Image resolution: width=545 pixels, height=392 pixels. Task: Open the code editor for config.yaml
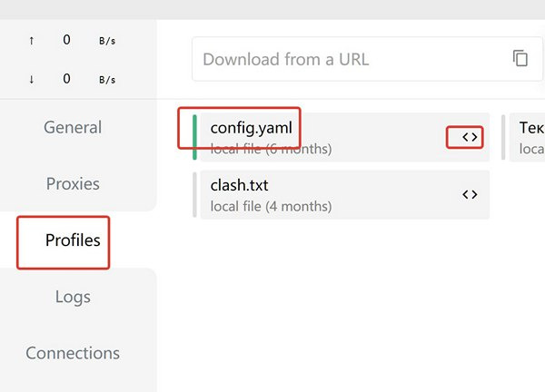click(469, 137)
